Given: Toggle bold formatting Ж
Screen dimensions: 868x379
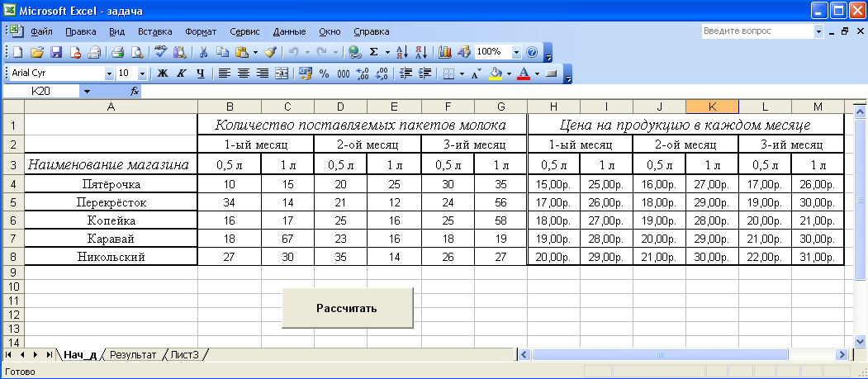Looking at the screenshot, I should coord(163,73).
